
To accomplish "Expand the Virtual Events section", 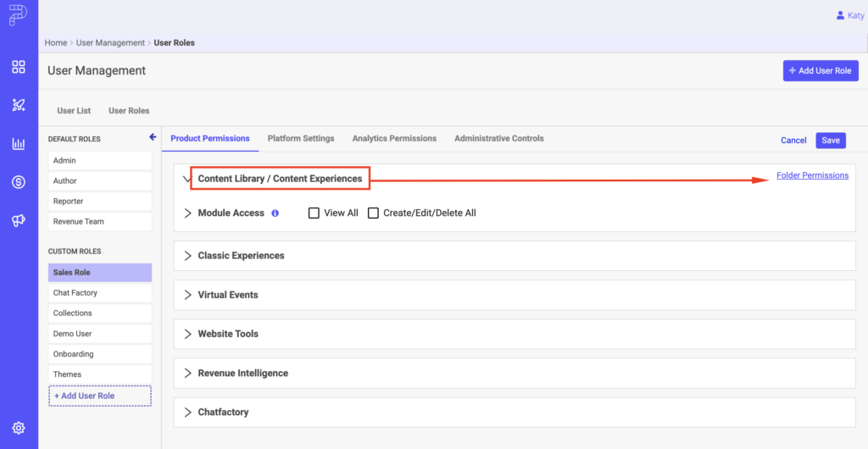I will 187,295.
